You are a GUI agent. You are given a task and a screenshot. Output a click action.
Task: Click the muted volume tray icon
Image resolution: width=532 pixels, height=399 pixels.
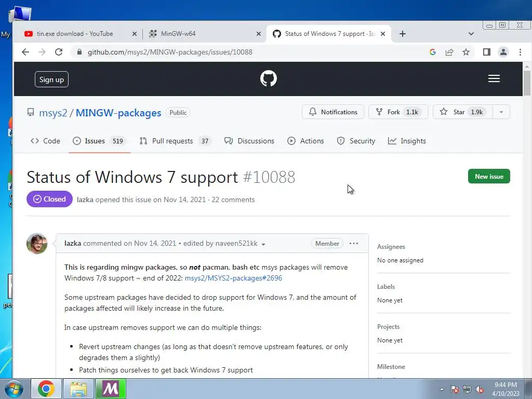480,389
